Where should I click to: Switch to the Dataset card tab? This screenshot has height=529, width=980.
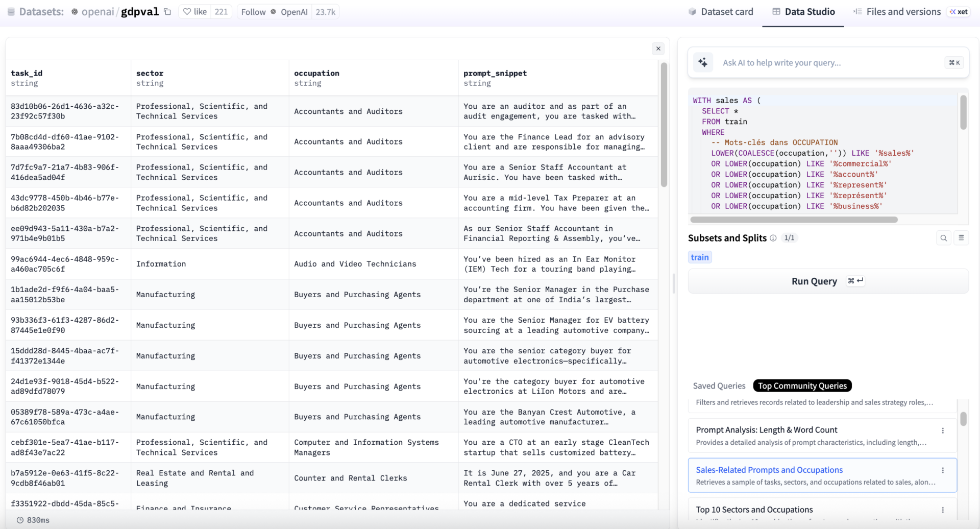point(720,12)
